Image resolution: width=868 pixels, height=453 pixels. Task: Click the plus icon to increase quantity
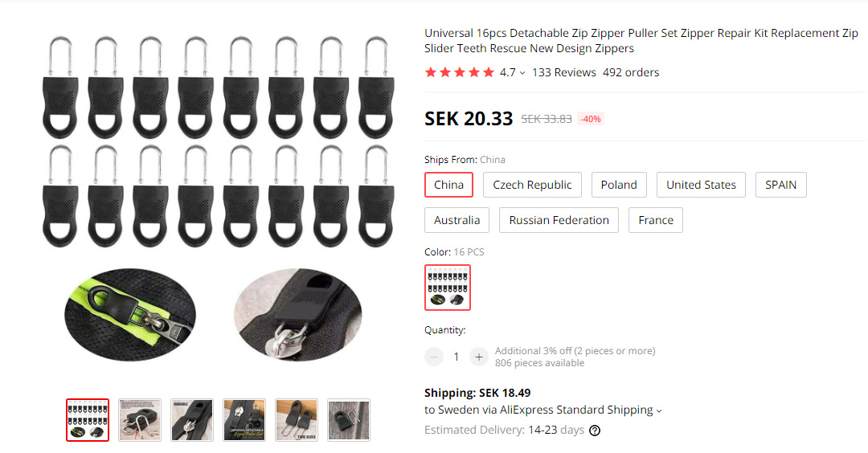pyautogui.click(x=479, y=357)
